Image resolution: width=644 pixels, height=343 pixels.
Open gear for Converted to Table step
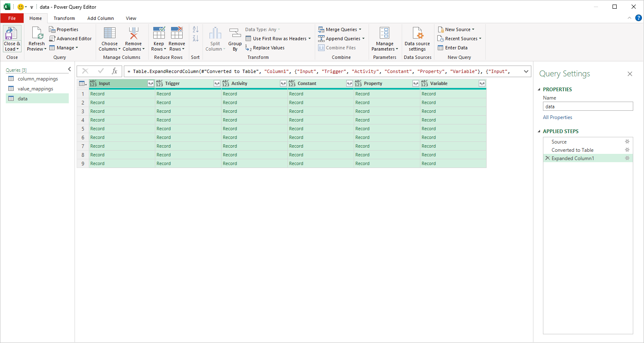tap(627, 150)
